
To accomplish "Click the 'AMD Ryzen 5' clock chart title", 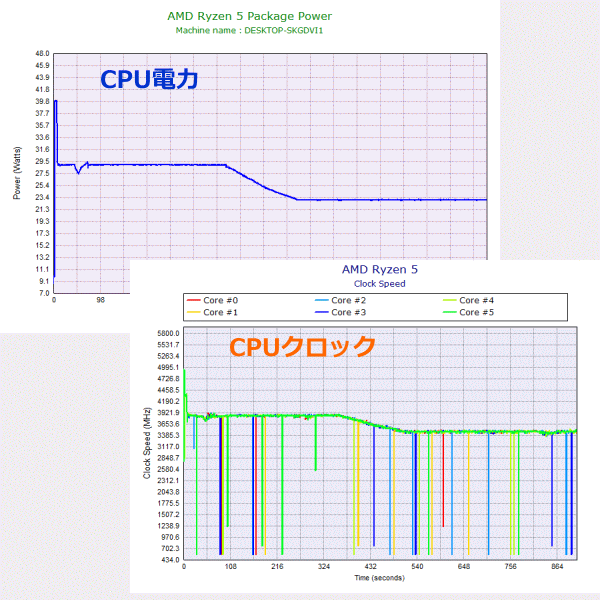I will 380,269.
